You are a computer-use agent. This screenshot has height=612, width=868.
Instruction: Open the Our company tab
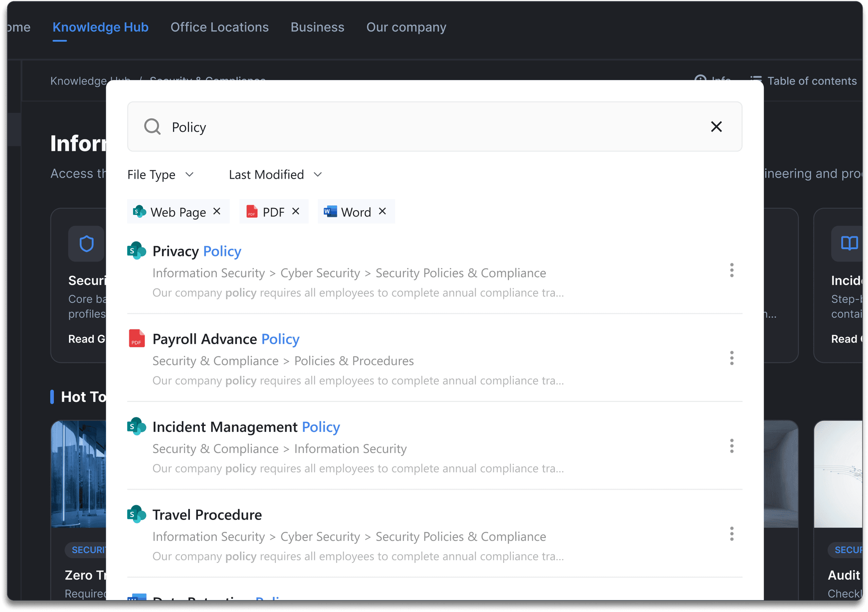tap(406, 27)
